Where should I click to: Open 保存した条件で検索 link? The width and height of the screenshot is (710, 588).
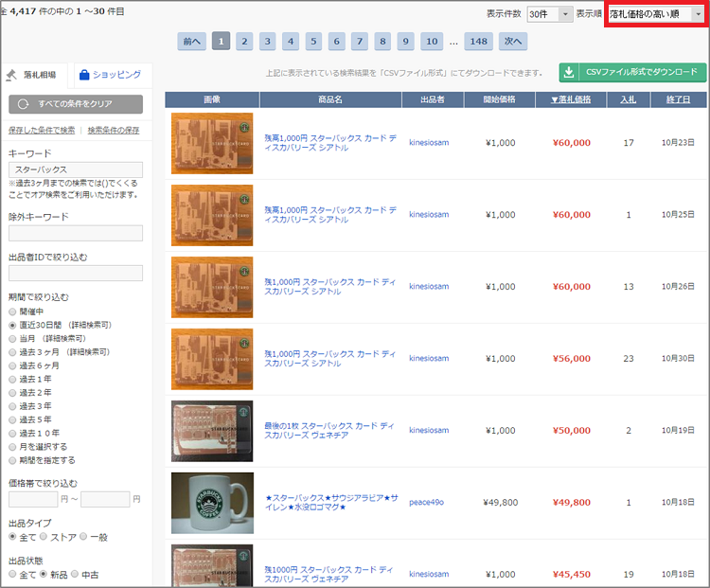pyautogui.click(x=42, y=130)
